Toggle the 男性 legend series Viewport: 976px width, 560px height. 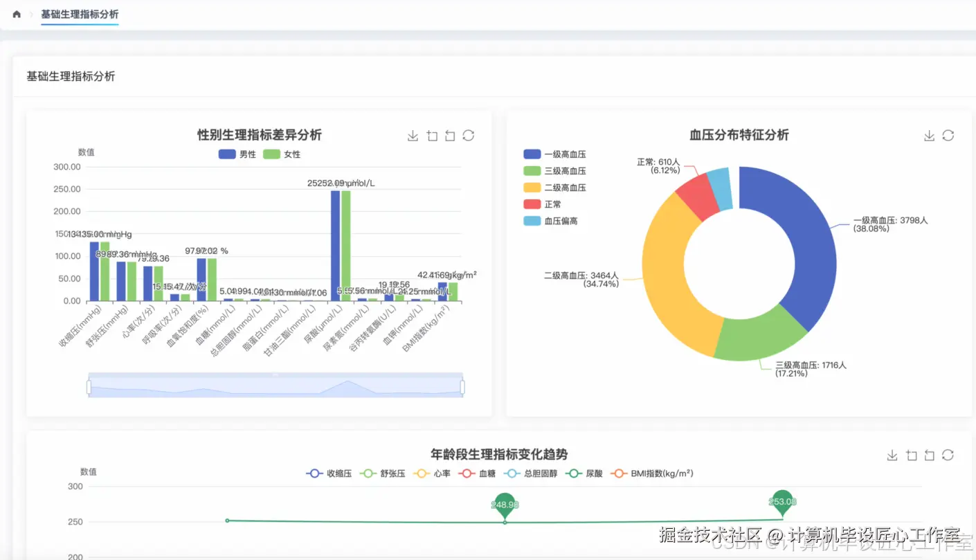pos(237,154)
